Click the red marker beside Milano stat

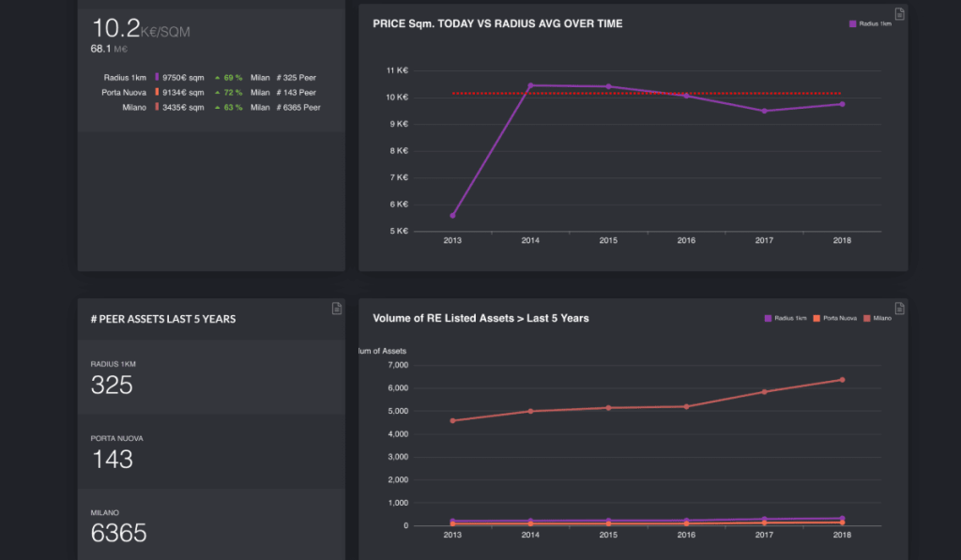point(157,107)
